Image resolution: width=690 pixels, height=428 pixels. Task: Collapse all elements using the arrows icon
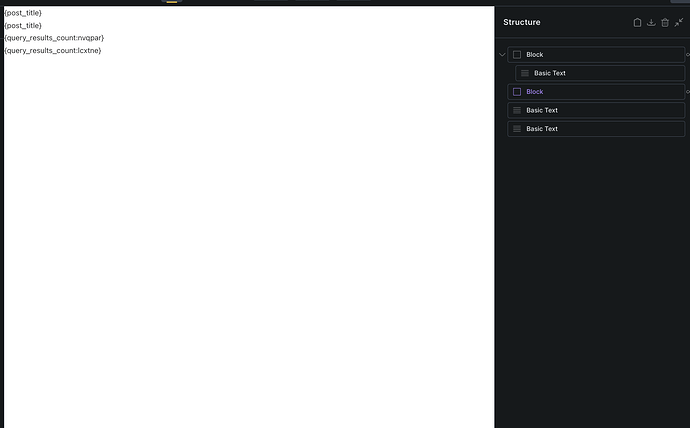click(x=679, y=22)
